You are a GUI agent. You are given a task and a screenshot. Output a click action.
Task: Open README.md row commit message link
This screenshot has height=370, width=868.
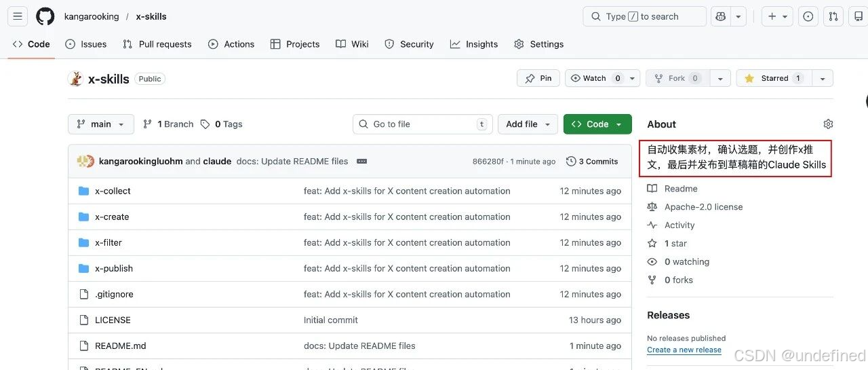point(359,346)
